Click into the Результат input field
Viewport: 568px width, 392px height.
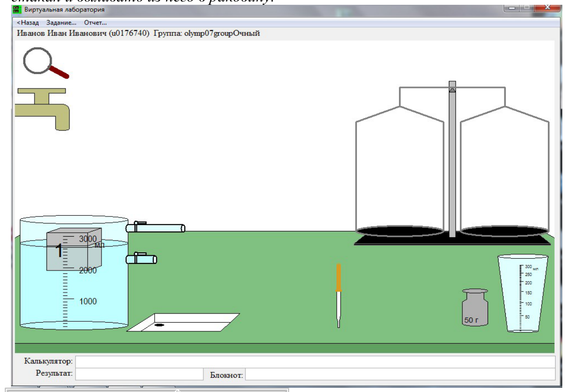coord(139,374)
